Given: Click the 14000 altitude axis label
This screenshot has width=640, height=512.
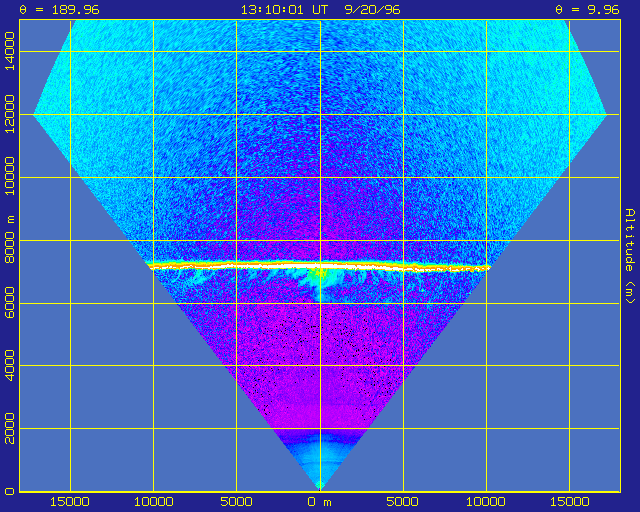Looking at the screenshot, I should [9, 51].
